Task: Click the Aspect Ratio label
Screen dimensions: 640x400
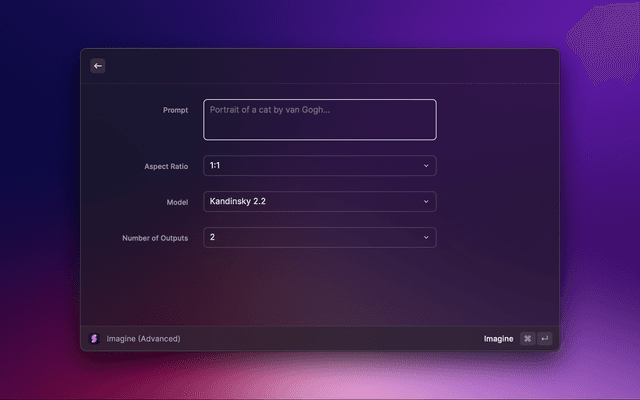Action: tap(166, 167)
